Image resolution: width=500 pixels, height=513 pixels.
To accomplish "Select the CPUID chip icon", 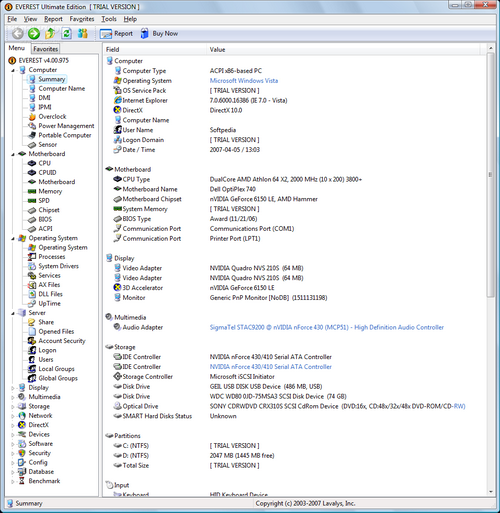I will click(32, 173).
